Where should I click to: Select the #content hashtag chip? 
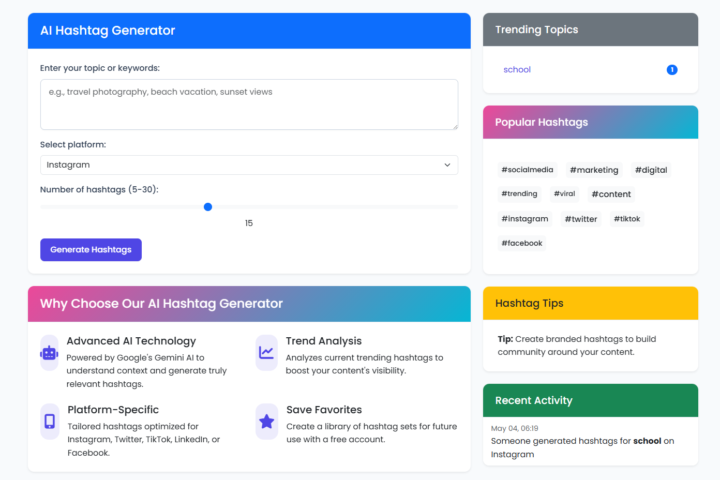pyautogui.click(x=611, y=194)
